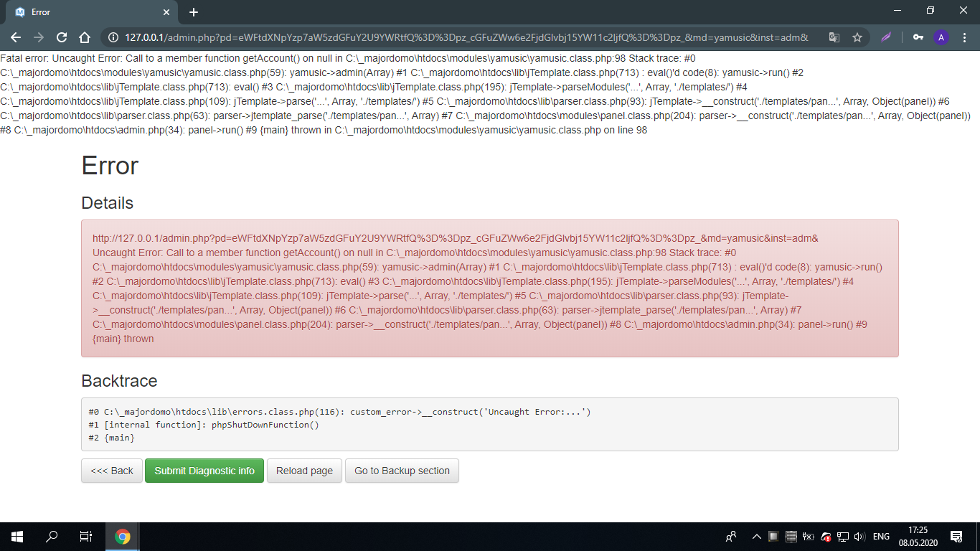
Task: Open Windows search from the taskbar
Action: [52, 536]
